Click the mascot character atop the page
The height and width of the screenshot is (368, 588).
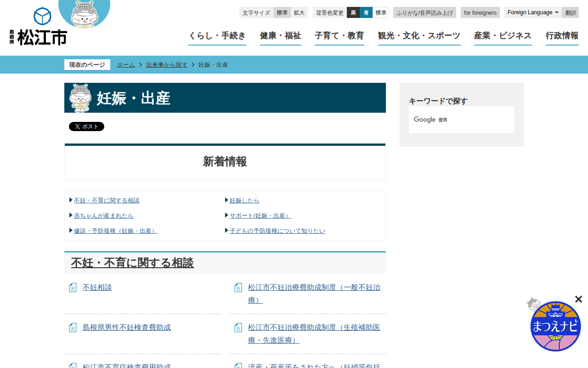click(x=85, y=14)
